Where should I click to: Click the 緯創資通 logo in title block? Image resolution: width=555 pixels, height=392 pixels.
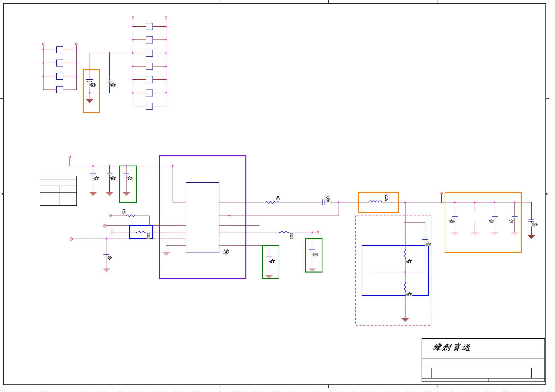click(x=452, y=348)
